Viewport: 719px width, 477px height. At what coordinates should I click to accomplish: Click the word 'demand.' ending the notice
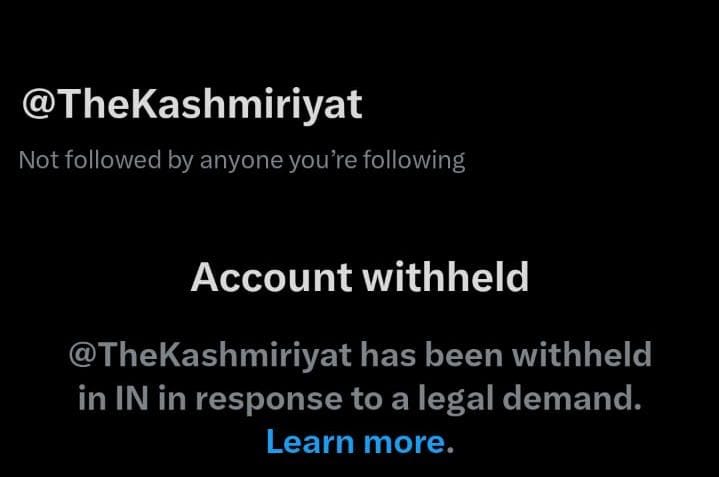click(571, 398)
